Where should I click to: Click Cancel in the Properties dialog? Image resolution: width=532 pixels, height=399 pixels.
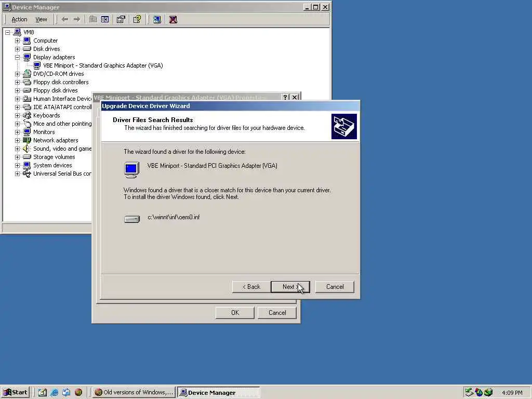[277, 312]
